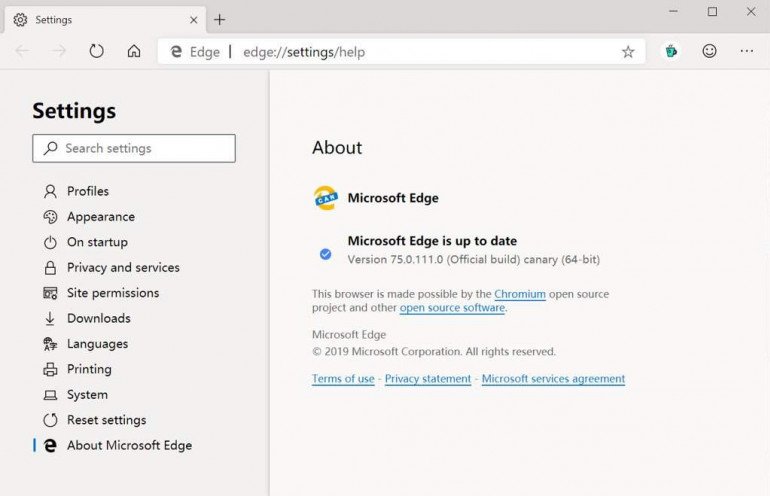Open Privacy and services settings

pos(123,268)
